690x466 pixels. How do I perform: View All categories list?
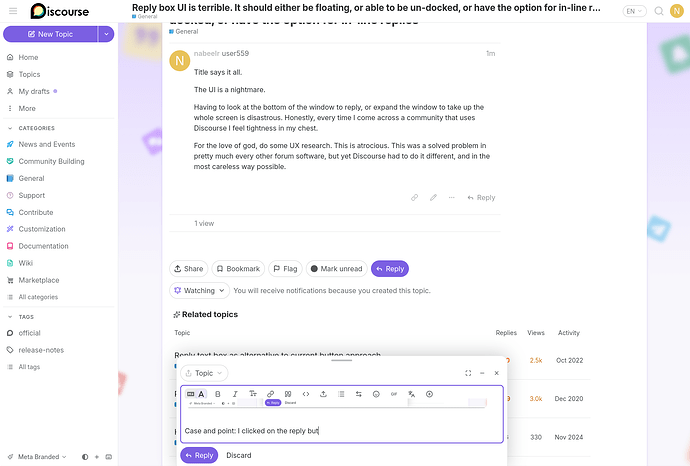pyautogui.click(x=38, y=297)
